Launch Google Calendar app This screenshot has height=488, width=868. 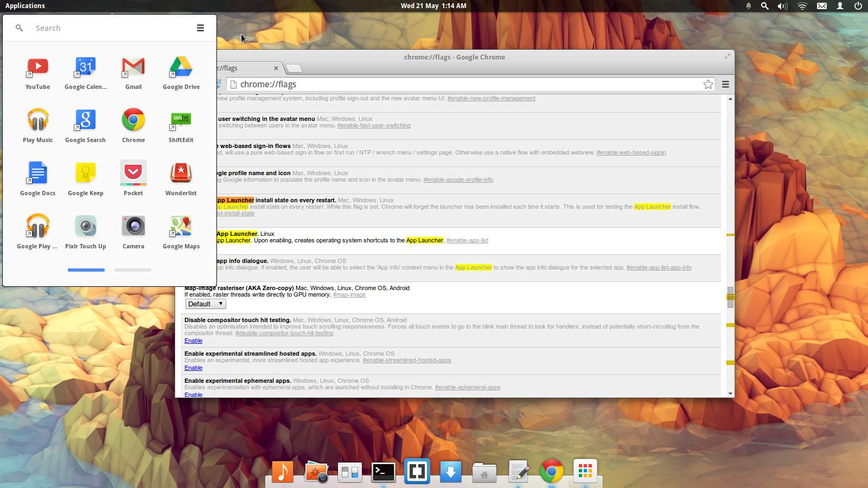coord(86,73)
